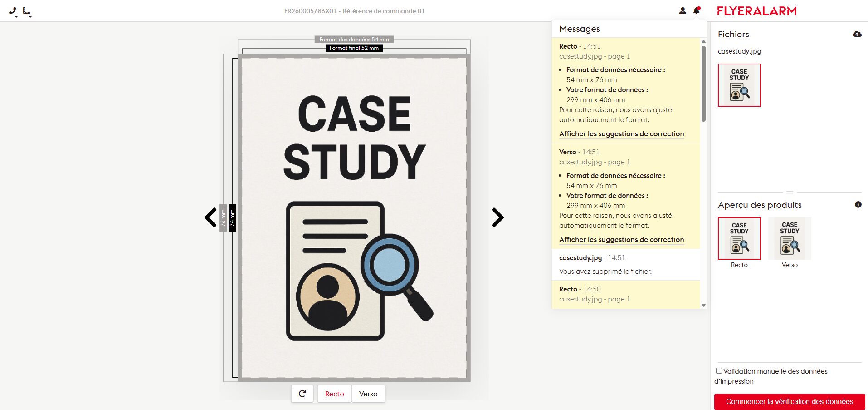The height and width of the screenshot is (410, 868).
Task: Click the FLYERALARM logo
Action: (756, 11)
